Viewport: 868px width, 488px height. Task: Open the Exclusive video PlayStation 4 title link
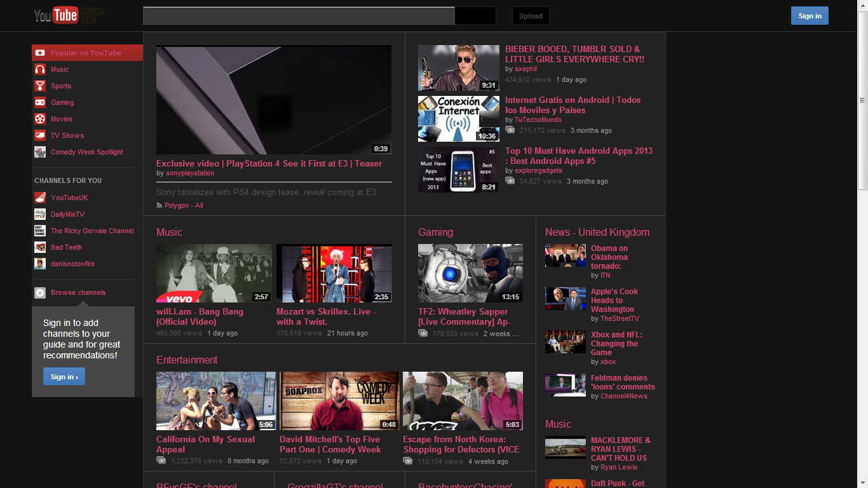tap(269, 163)
